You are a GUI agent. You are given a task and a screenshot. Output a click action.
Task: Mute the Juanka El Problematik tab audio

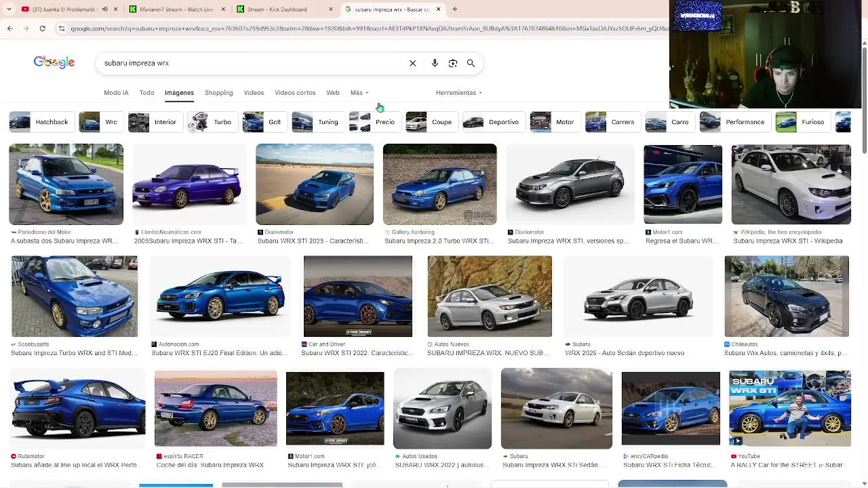coord(104,9)
